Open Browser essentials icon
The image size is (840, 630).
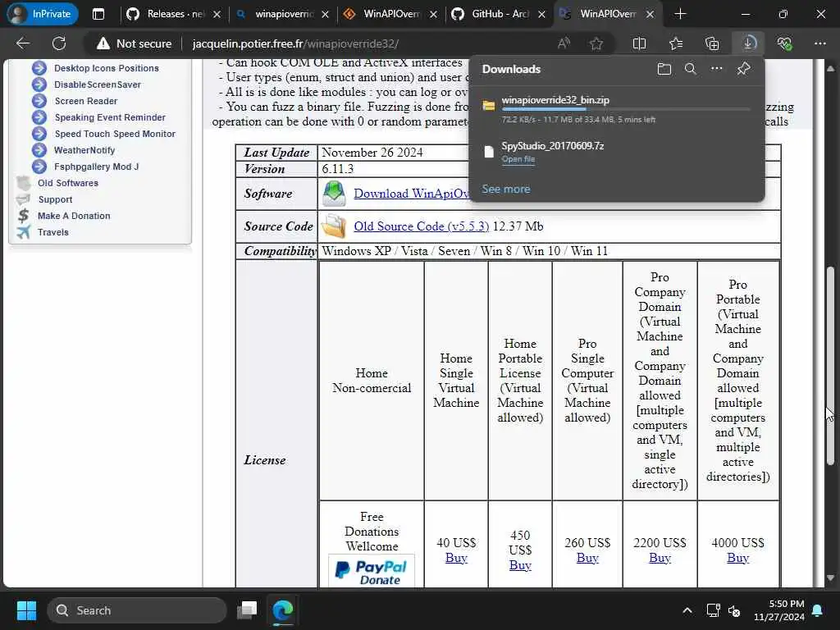[784, 44]
